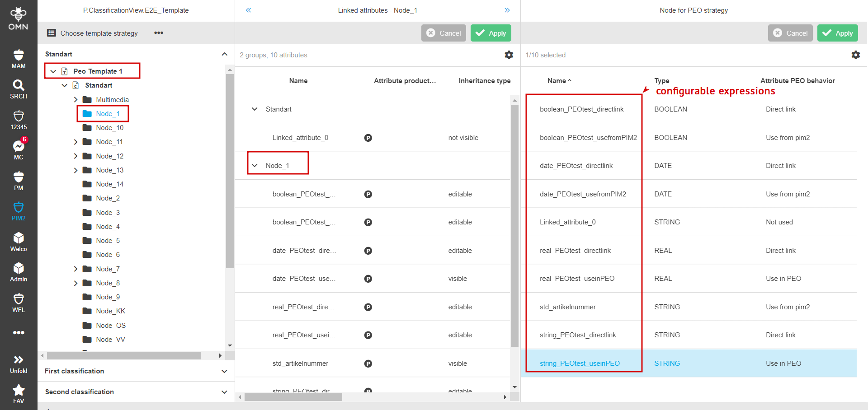Collapse the Node_1 attribute group
868x410 pixels.
[x=254, y=165]
